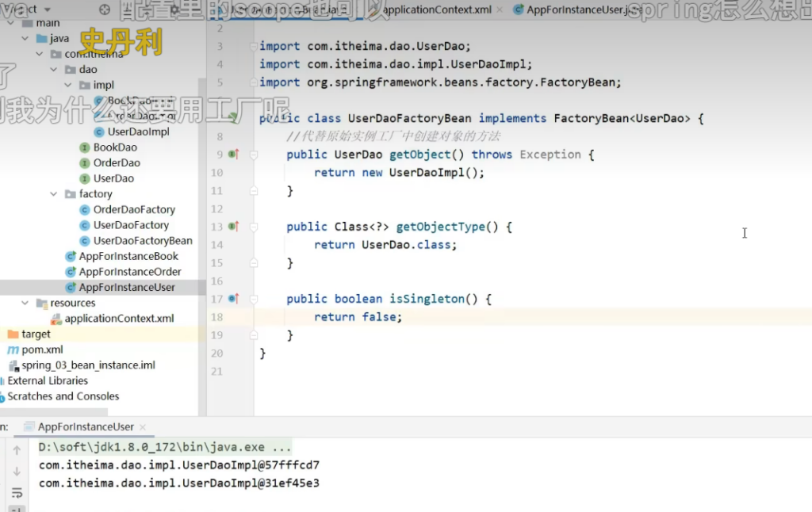Click the gutter marker next to isSingleton
The image size is (812, 512).
(233, 299)
